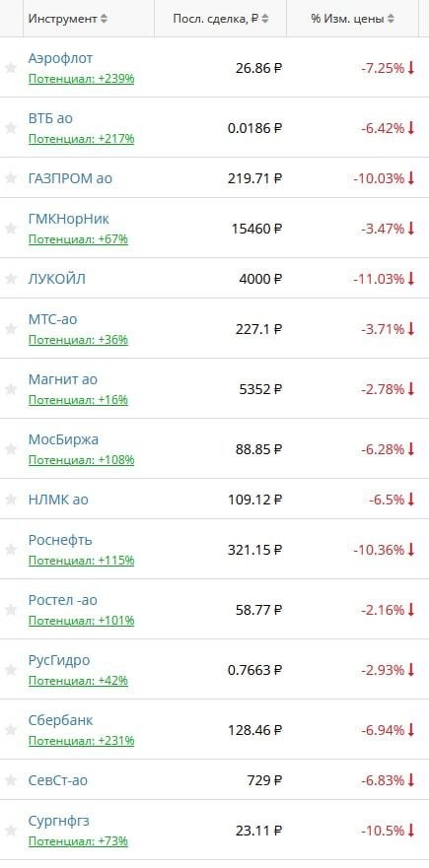Sort by Посл. сделка column
Screen dimensions: 429x868
(x=221, y=19)
